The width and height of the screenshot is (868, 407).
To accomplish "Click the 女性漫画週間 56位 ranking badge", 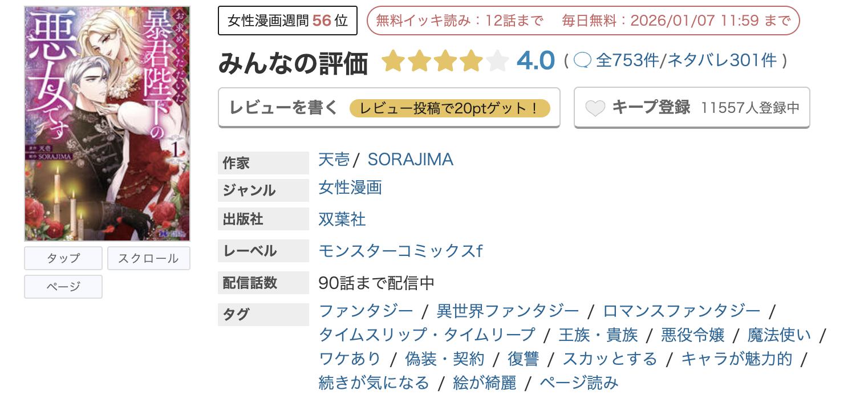I will point(287,19).
